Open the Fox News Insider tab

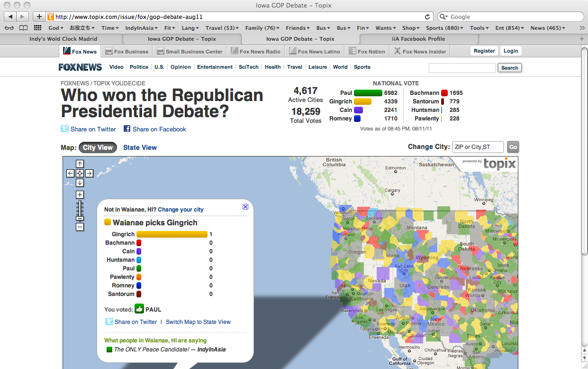click(x=420, y=51)
